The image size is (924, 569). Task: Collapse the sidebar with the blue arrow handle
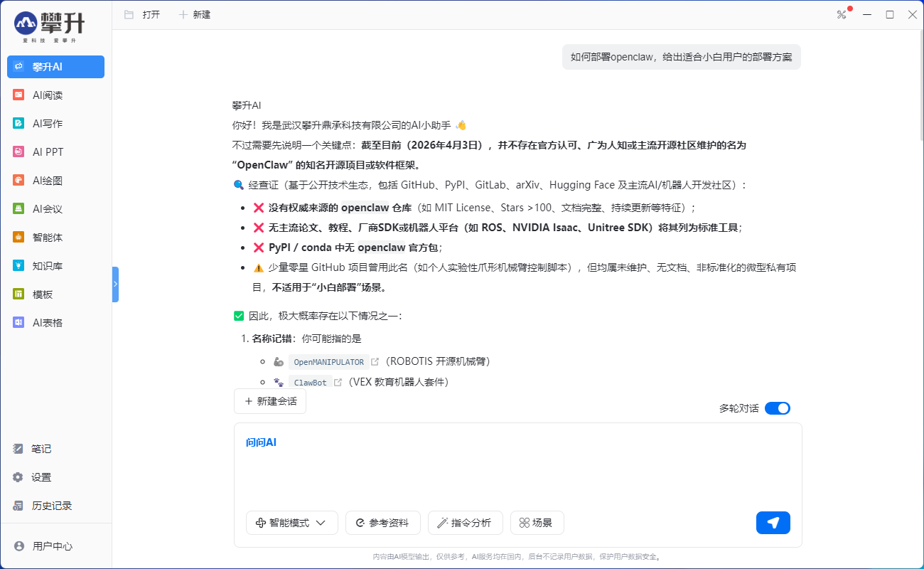(115, 284)
